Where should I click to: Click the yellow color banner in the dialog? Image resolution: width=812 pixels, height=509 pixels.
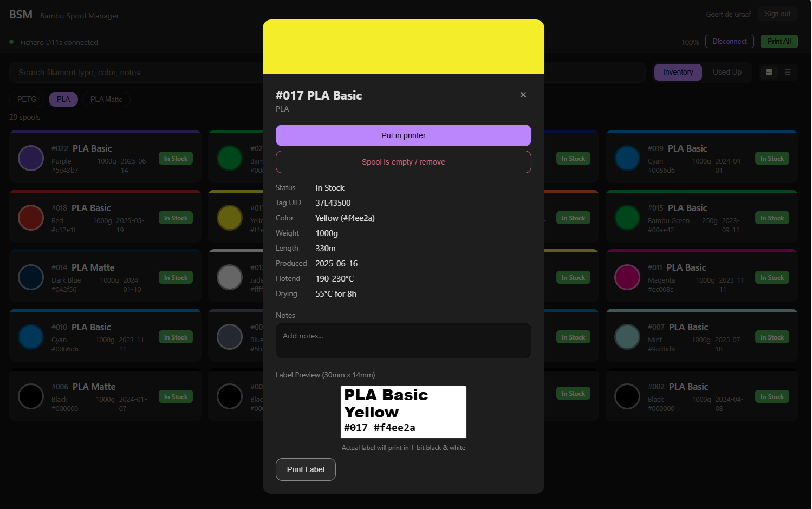point(404,47)
